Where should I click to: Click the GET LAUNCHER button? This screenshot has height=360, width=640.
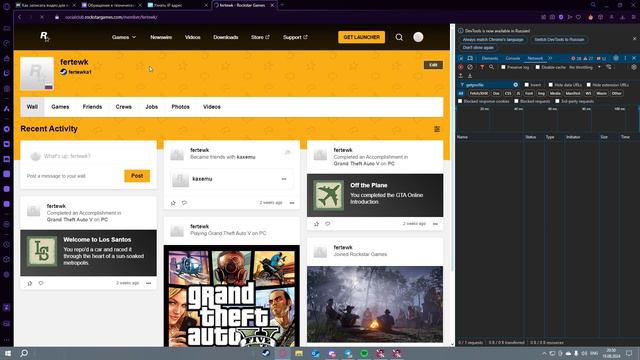(362, 37)
